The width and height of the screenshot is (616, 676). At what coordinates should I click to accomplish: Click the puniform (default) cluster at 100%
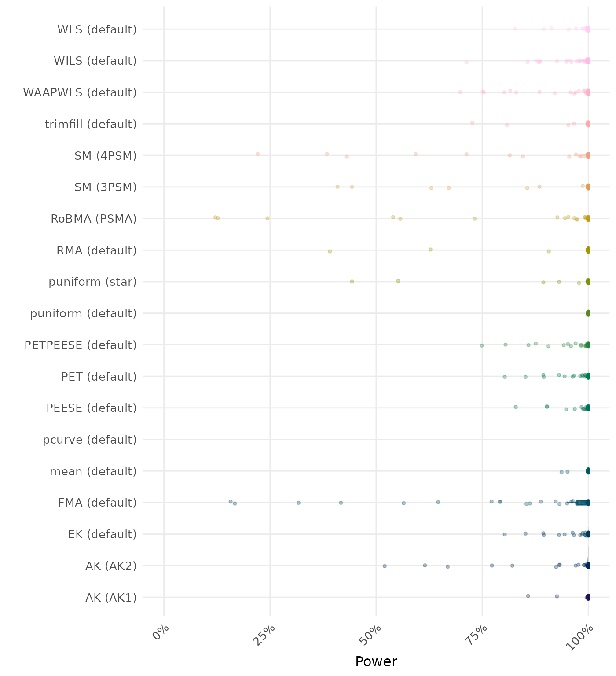coord(588,313)
